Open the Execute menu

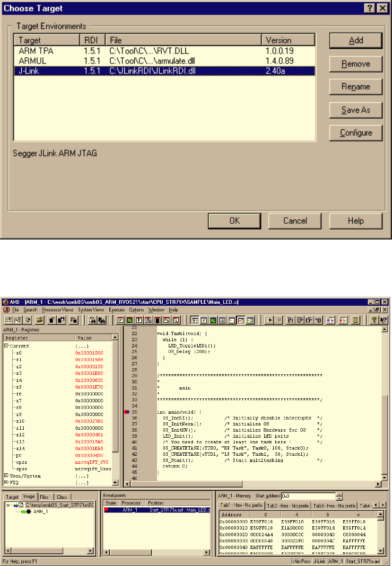tap(116, 310)
